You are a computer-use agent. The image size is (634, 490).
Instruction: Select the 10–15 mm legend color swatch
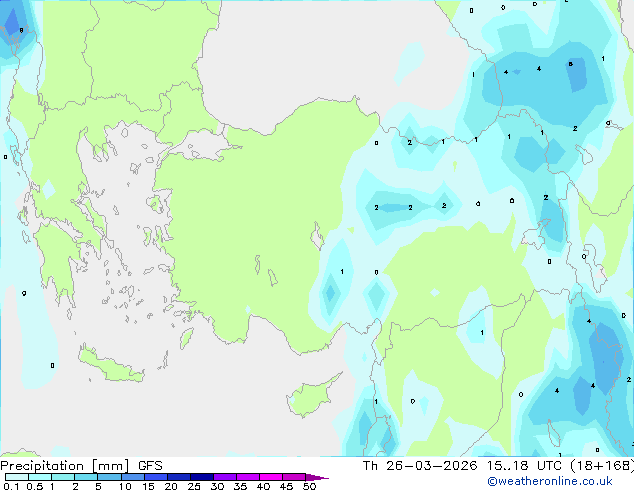pyautogui.click(x=132, y=477)
